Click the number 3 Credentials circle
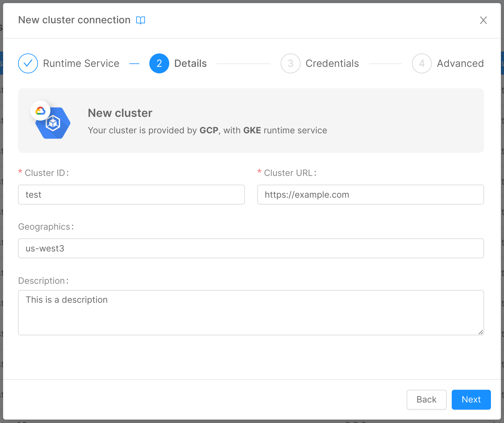 [x=290, y=63]
